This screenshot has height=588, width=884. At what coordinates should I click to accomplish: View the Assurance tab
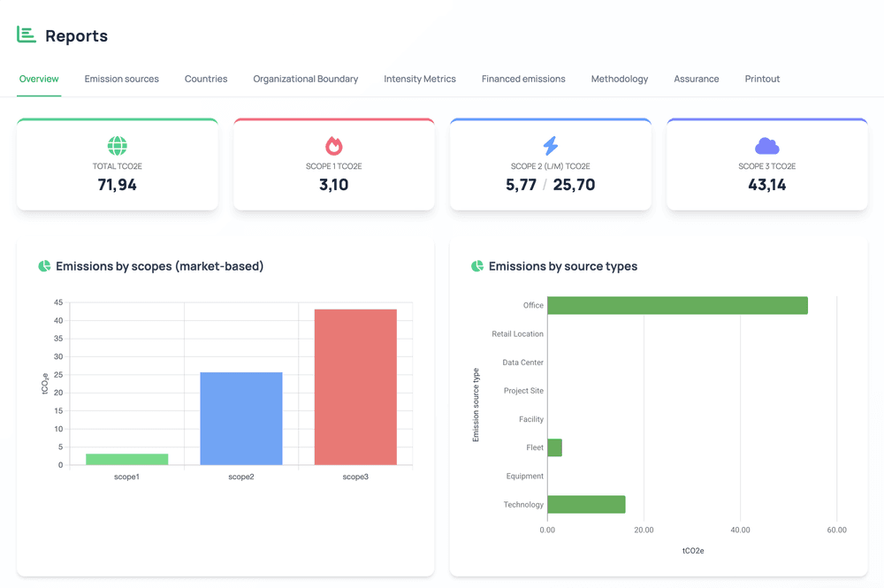coord(697,79)
